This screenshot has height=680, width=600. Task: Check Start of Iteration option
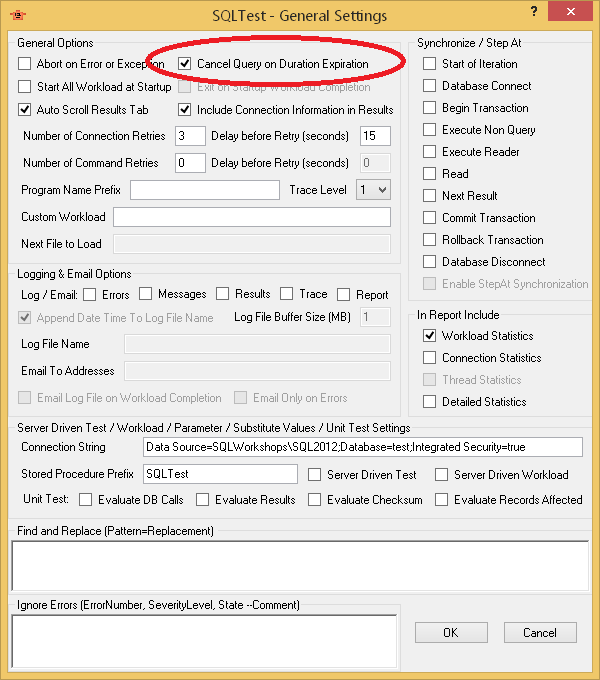coord(429,64)
